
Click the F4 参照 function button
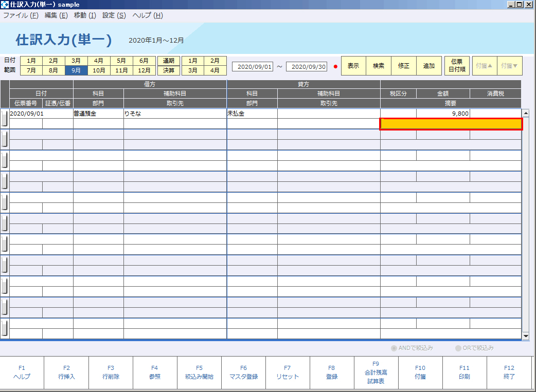tap(155, 372)
